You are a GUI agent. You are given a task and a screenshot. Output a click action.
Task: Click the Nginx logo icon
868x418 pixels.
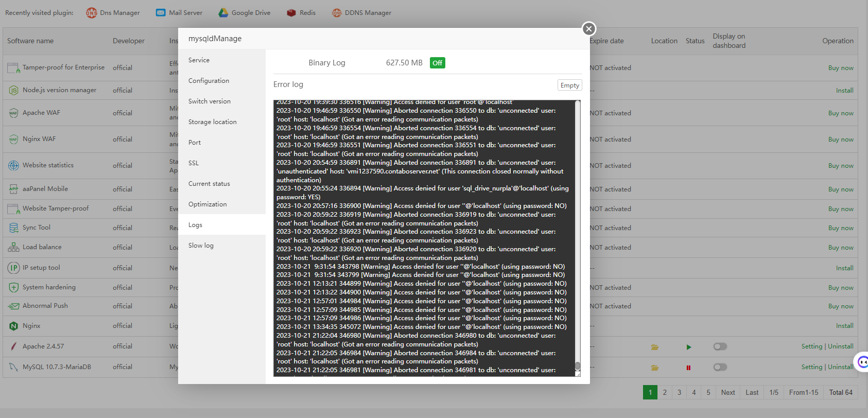click(13, 326)
